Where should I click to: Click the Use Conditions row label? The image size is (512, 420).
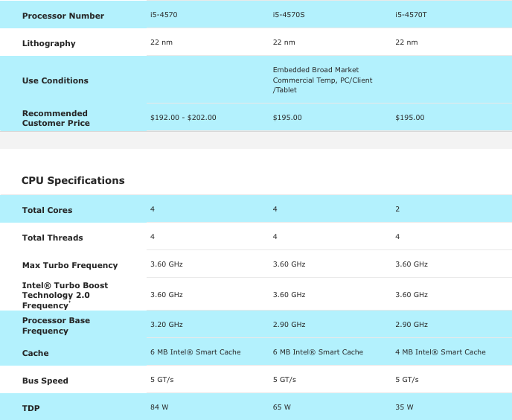55,80
